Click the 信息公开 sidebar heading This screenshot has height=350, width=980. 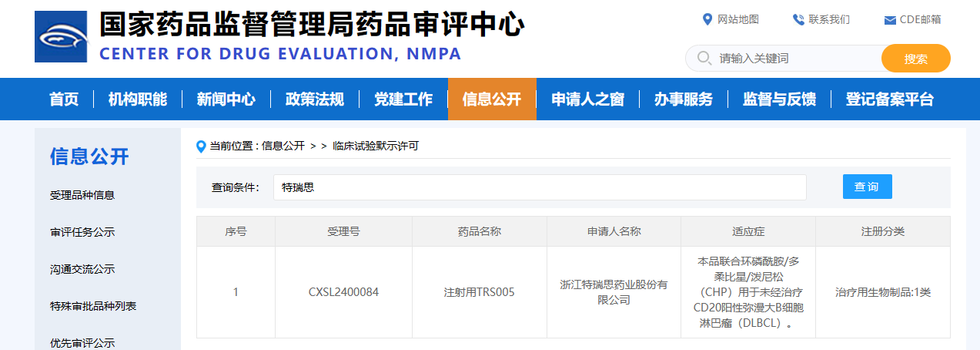89,156
